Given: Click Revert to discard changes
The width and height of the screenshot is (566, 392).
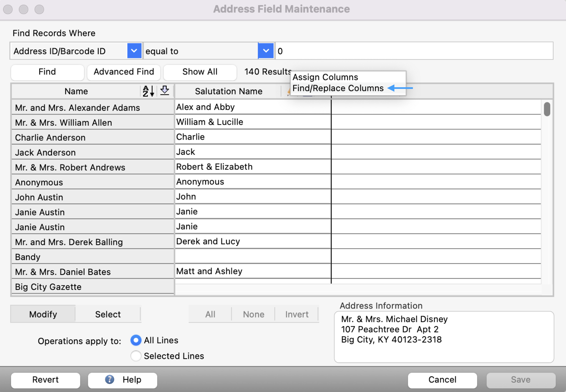Looking at the screenshot, I should [x=45, y=380].
